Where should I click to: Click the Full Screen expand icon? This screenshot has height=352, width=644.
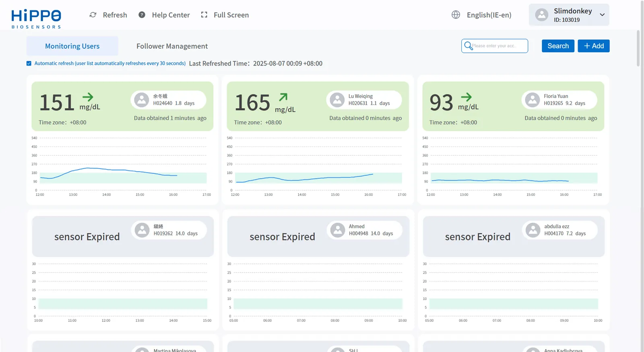(x=204, y=15)
